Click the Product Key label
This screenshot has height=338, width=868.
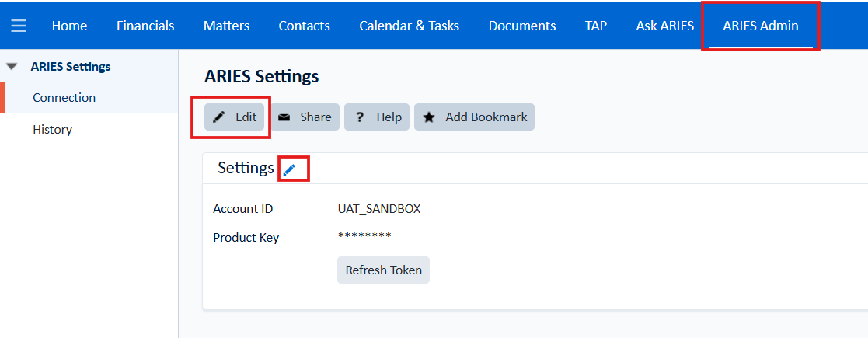pos(246,238)
